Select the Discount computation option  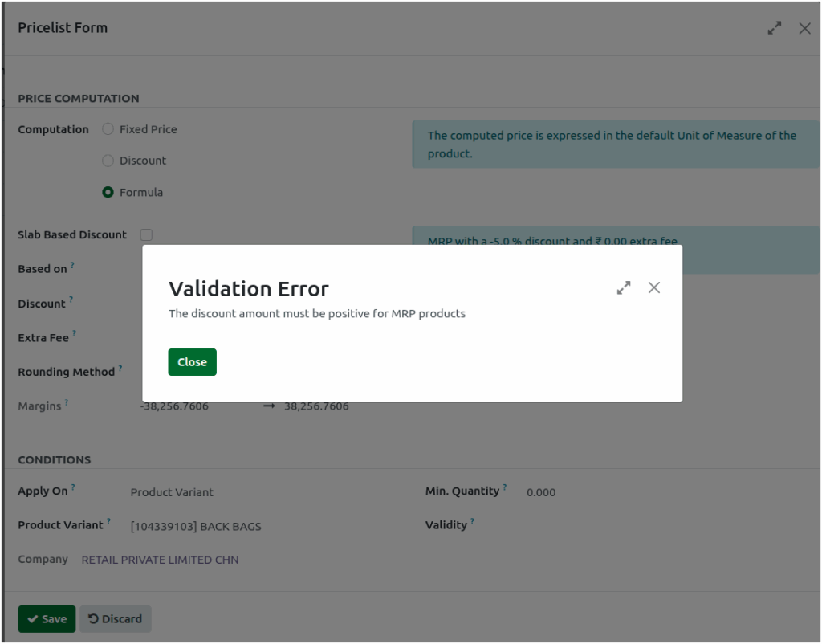pos(108,161)
